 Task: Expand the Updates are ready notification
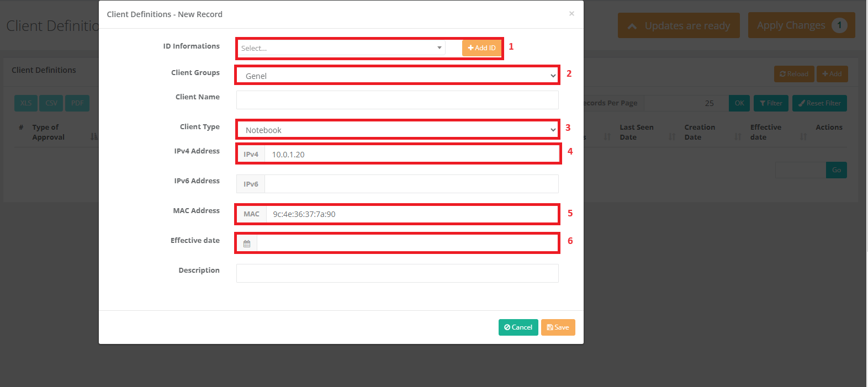(x=679, y=26)
